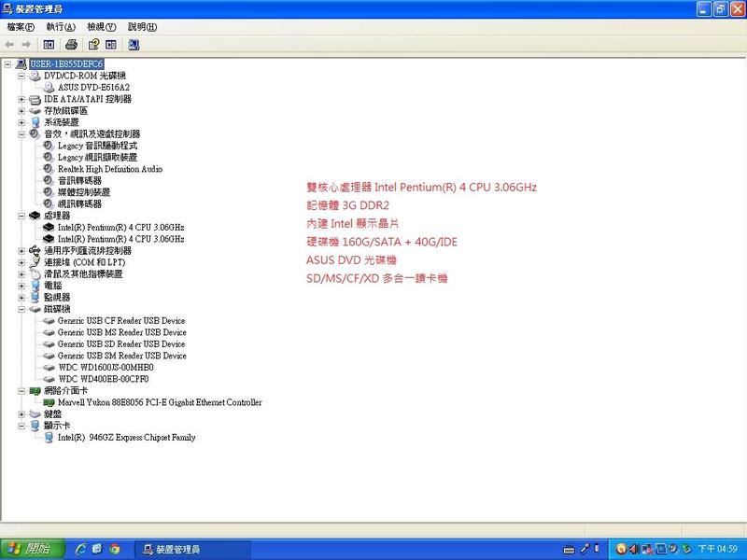Click the volume speaker tray icon
This screenshot has width=747, height=560.
[634, 549]
